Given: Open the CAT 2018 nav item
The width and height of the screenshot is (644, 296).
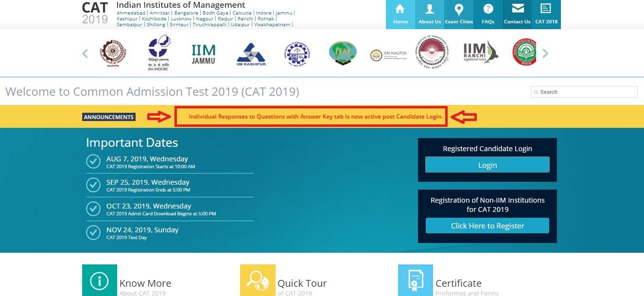Looking at the screenshot, I should (x=546, y=14).
